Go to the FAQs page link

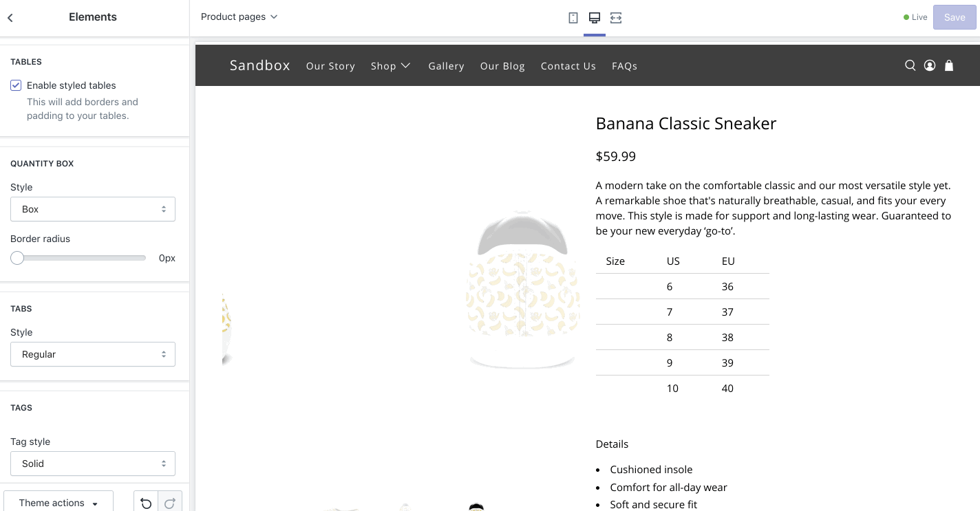click(624, 66)
